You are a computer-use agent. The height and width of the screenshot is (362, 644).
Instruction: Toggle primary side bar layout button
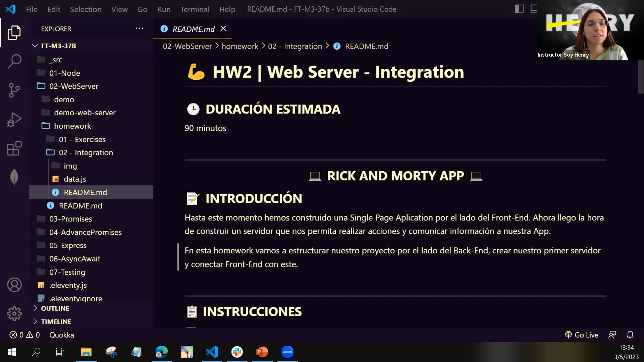519,9
